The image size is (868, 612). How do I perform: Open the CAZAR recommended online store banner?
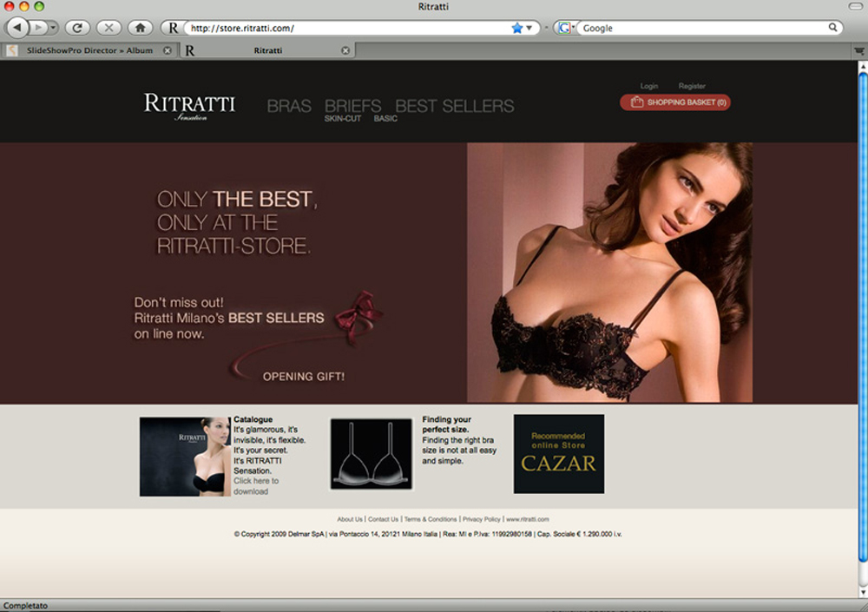pos(559,454)
